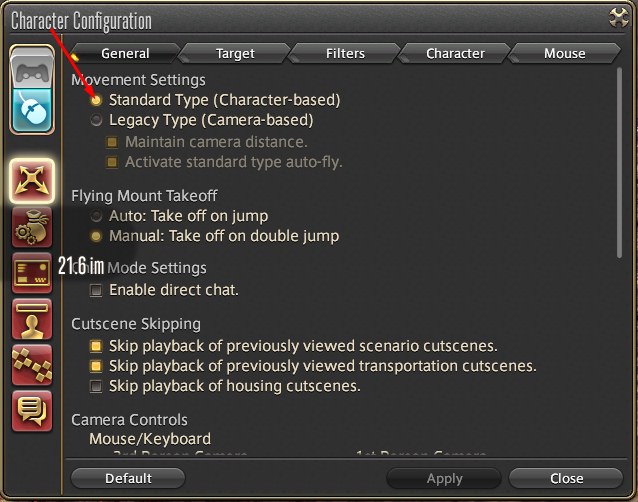Screen dimensions: 638x502
Task: Switch to the Target tab
Action: pos(235,53)
